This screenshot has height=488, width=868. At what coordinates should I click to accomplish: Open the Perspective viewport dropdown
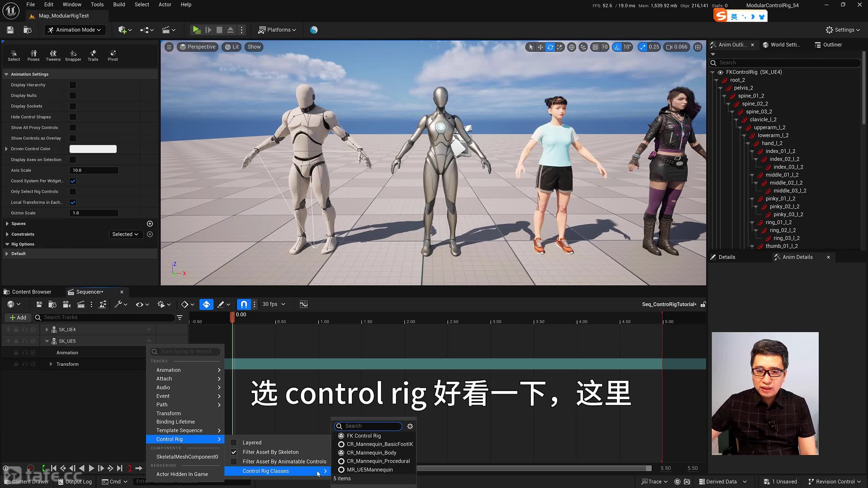197,46
